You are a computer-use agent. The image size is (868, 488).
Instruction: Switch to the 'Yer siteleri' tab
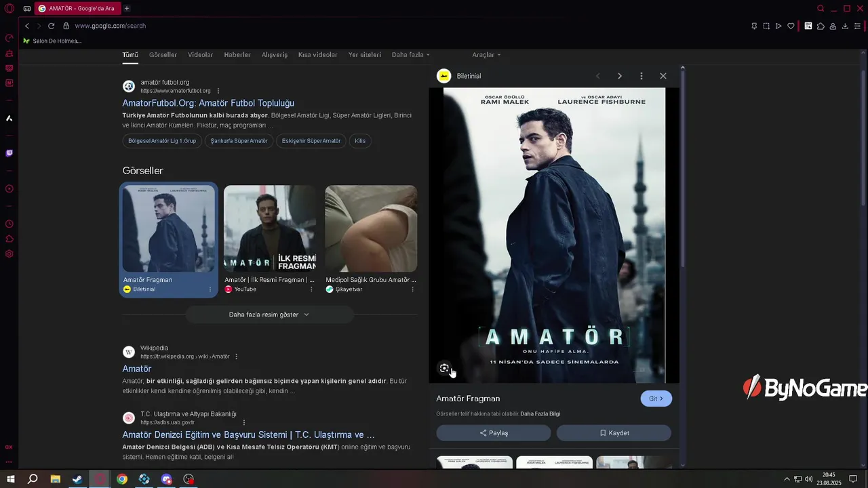(365, 55)
